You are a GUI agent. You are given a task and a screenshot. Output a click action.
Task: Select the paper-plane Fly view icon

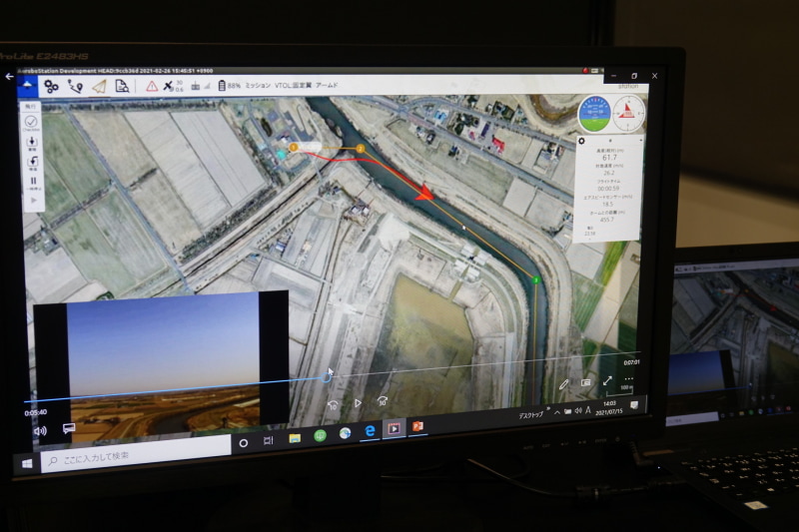tap(99, 87)
